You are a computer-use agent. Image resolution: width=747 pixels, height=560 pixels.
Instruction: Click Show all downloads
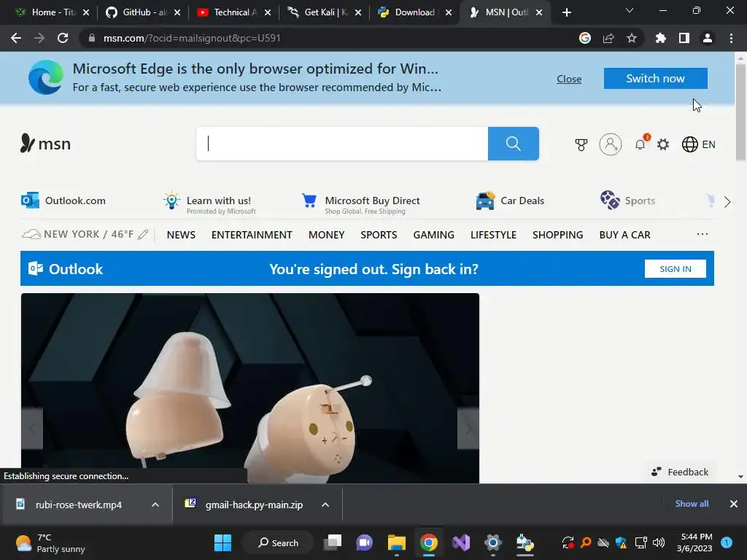point(692,504)
